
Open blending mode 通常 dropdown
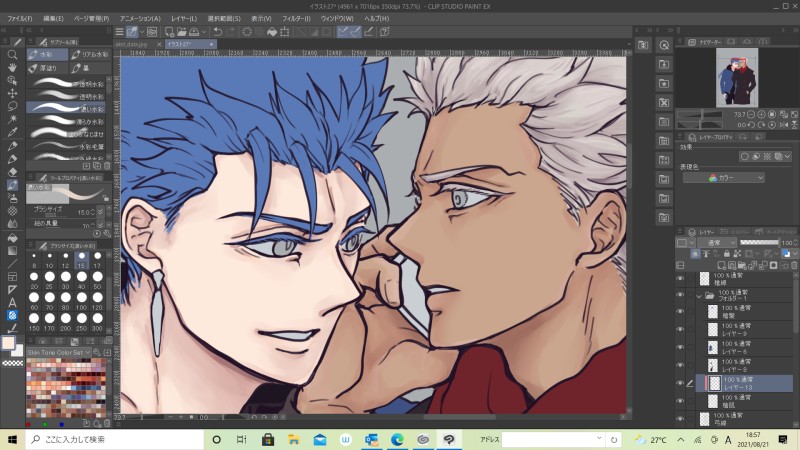tap(717, 242)
